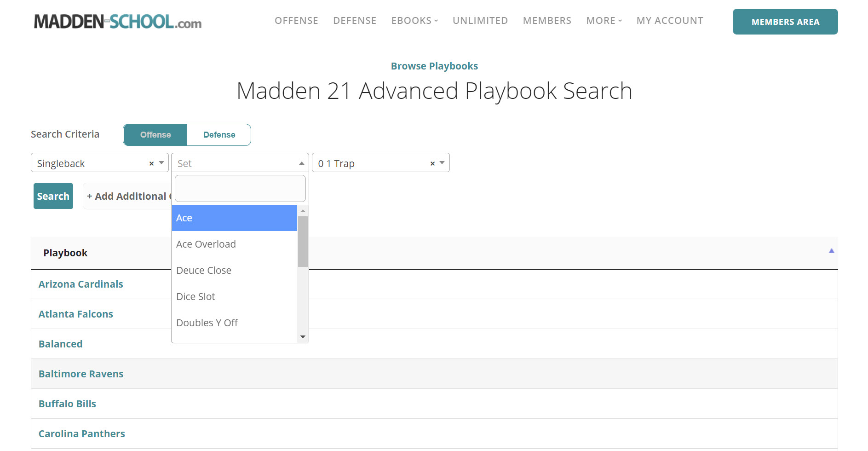The width and height of the screenshot is (868, 451).
Task: Clear the 0 1 Trap play selection
Action: click(432, 164)
